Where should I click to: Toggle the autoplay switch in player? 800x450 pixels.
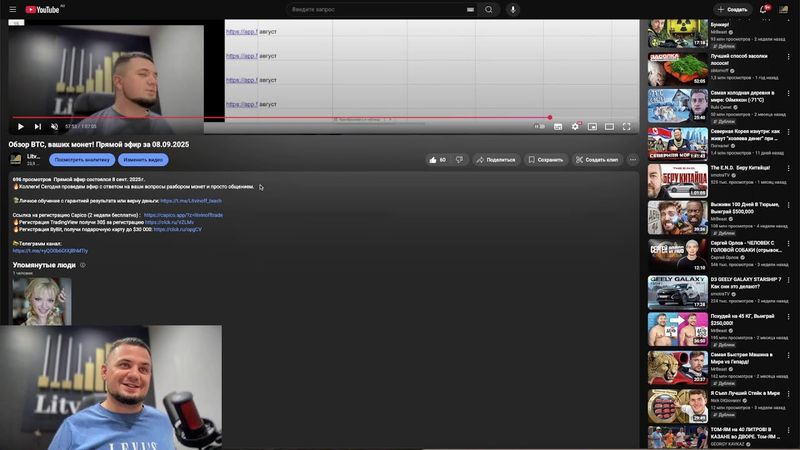540,127
